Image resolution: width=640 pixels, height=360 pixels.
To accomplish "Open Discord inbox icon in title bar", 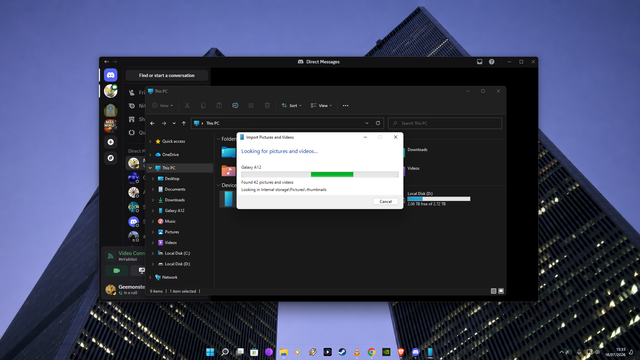I will pyautogui.click(x=480, y=62).
